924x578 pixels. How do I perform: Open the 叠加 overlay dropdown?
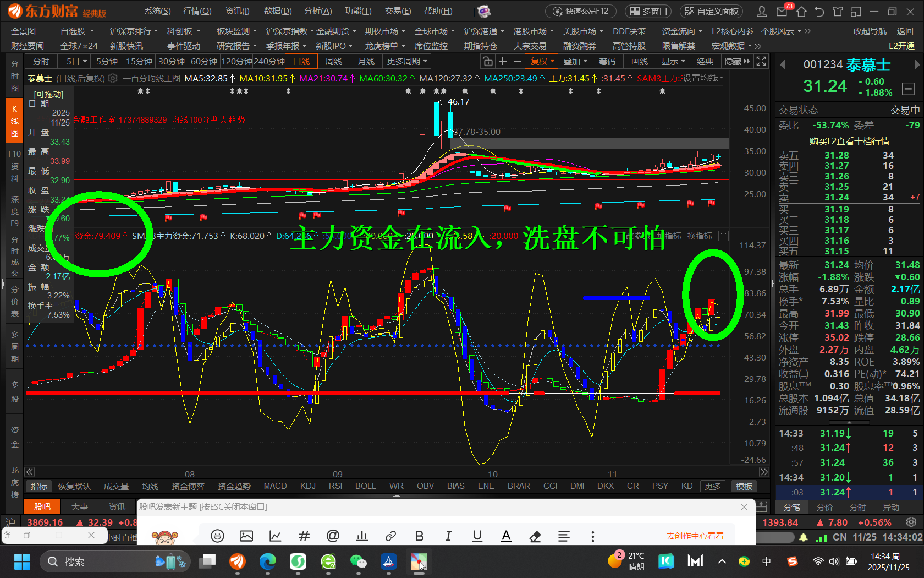(x=575, y=61)
